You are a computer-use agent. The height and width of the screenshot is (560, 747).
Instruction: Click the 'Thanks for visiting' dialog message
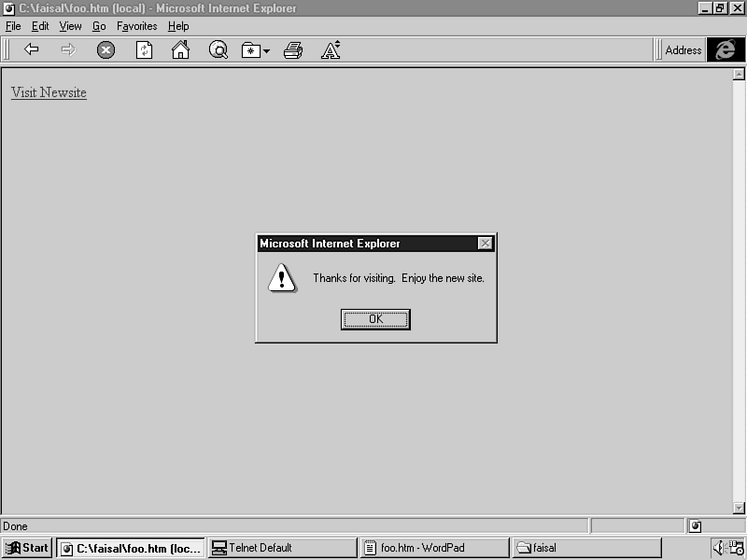399,278
